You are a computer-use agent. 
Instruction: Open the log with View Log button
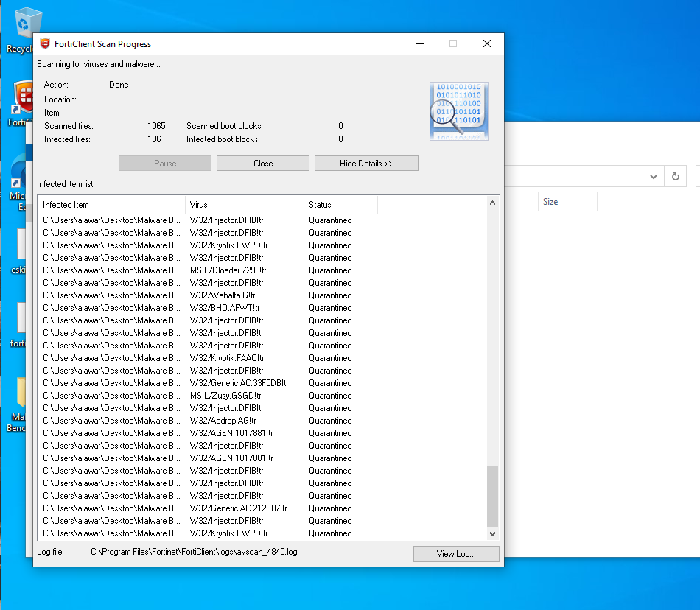coord(456,554)
